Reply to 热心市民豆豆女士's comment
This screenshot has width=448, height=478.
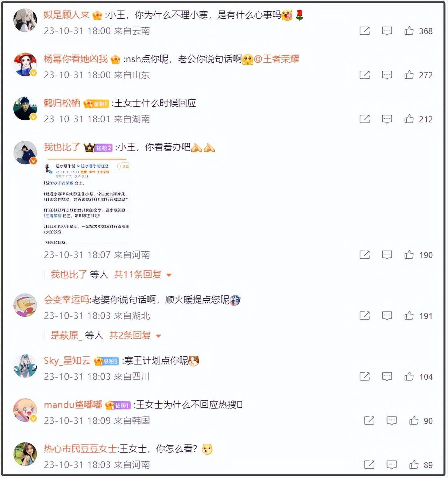(392, 465)
